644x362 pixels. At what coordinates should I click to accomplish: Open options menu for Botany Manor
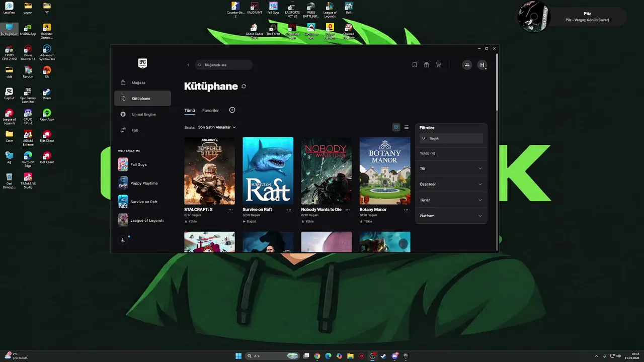(406, 210)
